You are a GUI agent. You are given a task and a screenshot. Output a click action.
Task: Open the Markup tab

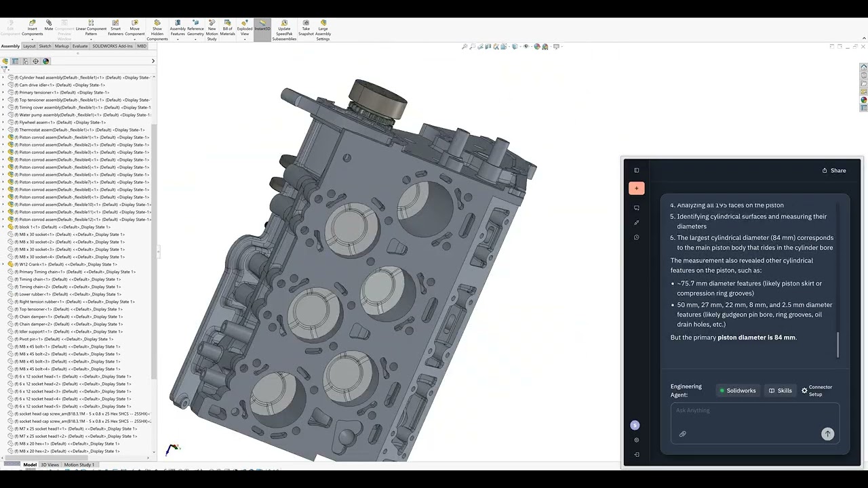pyautogui.click(x=62, y=46)
